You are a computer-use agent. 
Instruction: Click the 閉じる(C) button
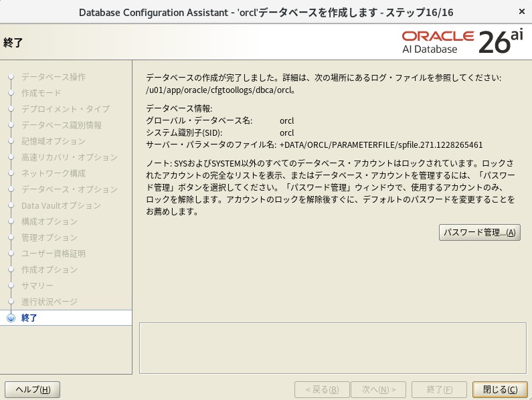500,389
